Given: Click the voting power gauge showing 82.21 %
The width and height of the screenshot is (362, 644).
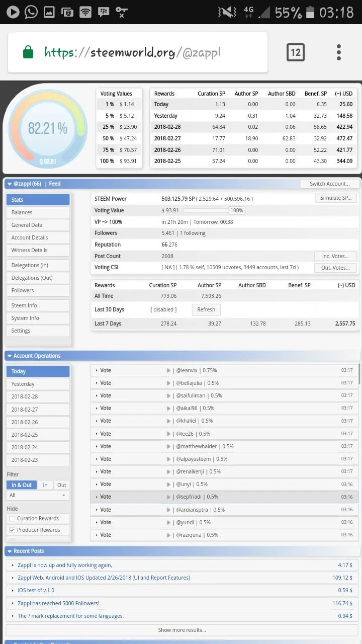Looking at the screenshot, I should pyautogui.click(x=47, y=129).
